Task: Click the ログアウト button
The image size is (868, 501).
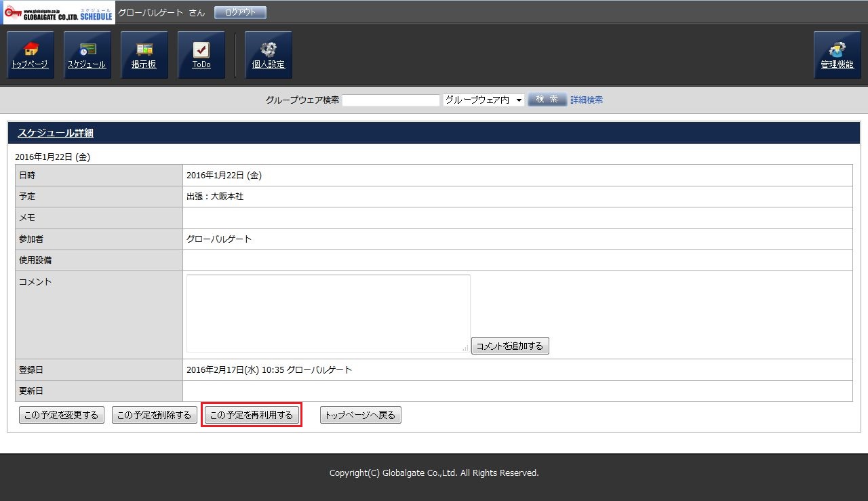Action: click(240, 12)
